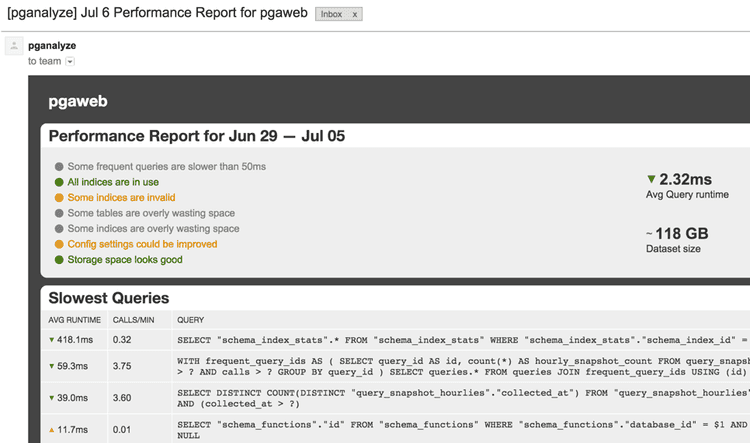Click the down trend arrow beside 39.0ms
The height and width of the screenshot is (443, 750).
point(51,398)
